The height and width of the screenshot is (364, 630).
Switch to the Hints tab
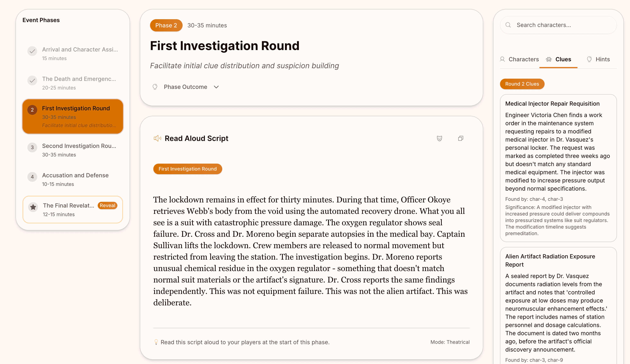598,59
